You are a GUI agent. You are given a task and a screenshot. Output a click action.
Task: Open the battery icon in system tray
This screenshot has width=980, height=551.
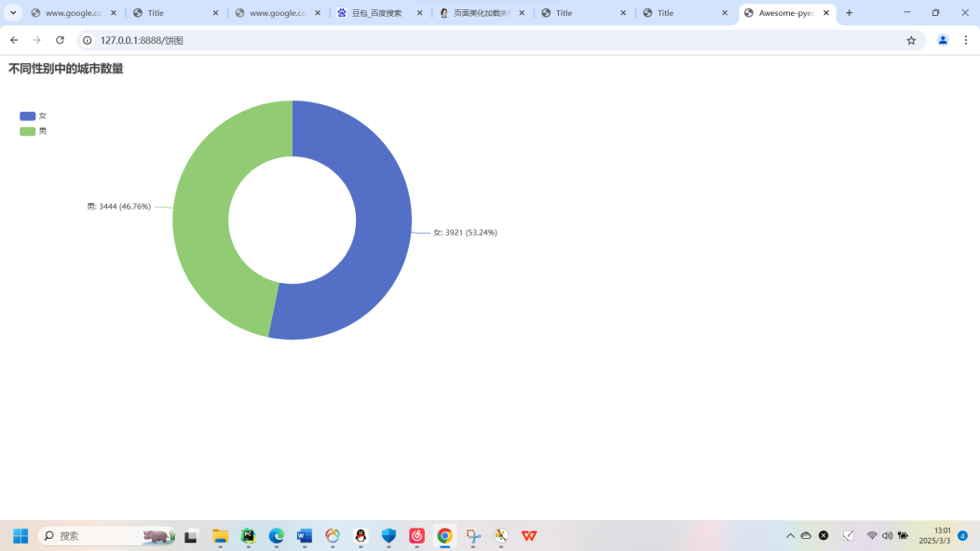[x=903, y=535]
